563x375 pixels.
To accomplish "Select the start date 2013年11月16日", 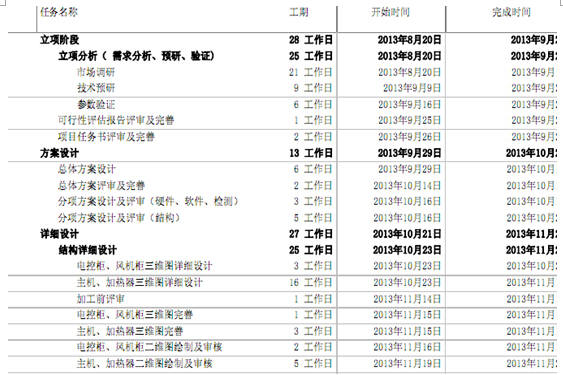I will [407, 347].
